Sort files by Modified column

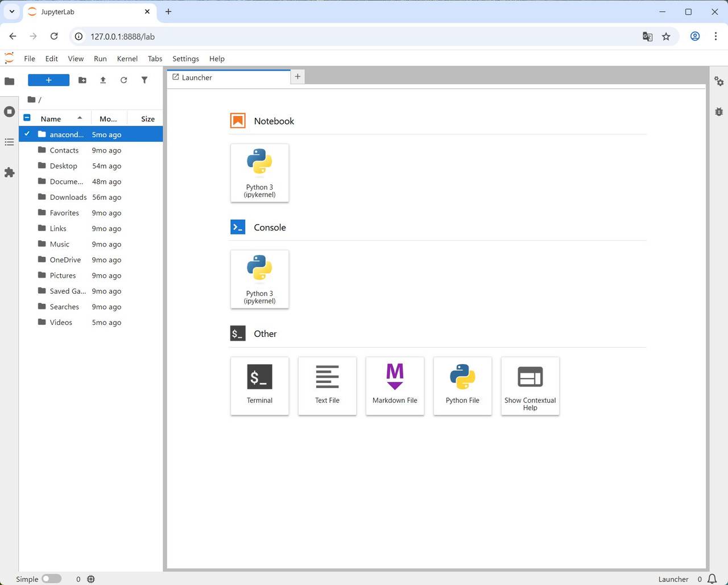tap(109, 118)
